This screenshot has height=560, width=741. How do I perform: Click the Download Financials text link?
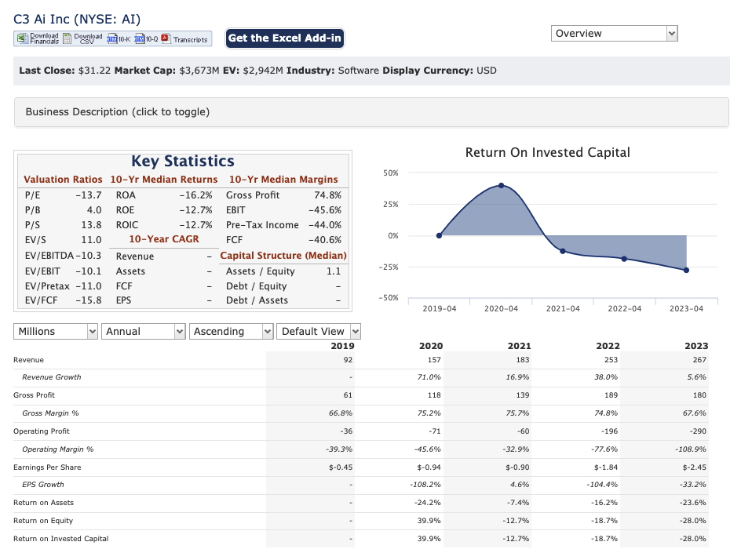pyautogui.click(x=45, y=38)
